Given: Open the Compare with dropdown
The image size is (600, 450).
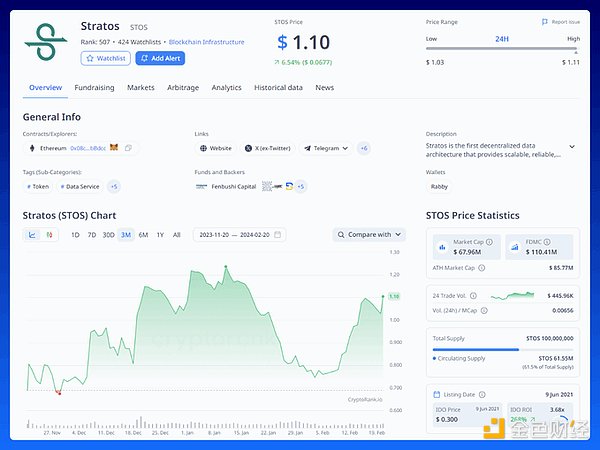Looking at the screenshot, I should 369,235.
